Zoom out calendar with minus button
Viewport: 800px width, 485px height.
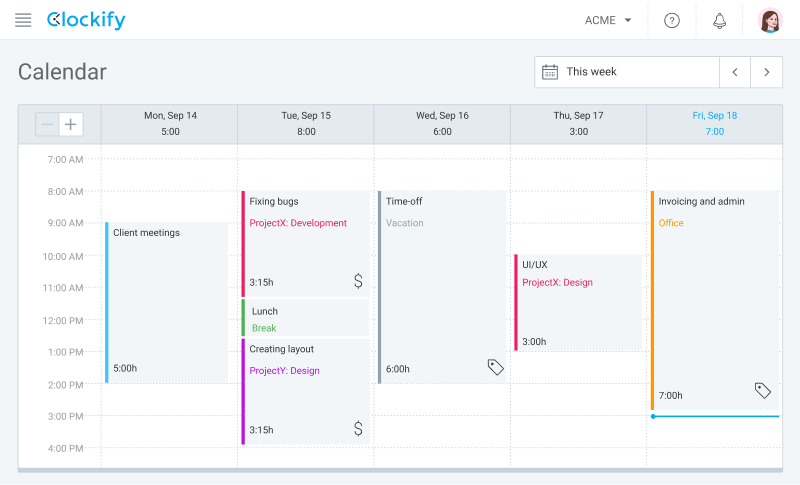click(47, 124)
